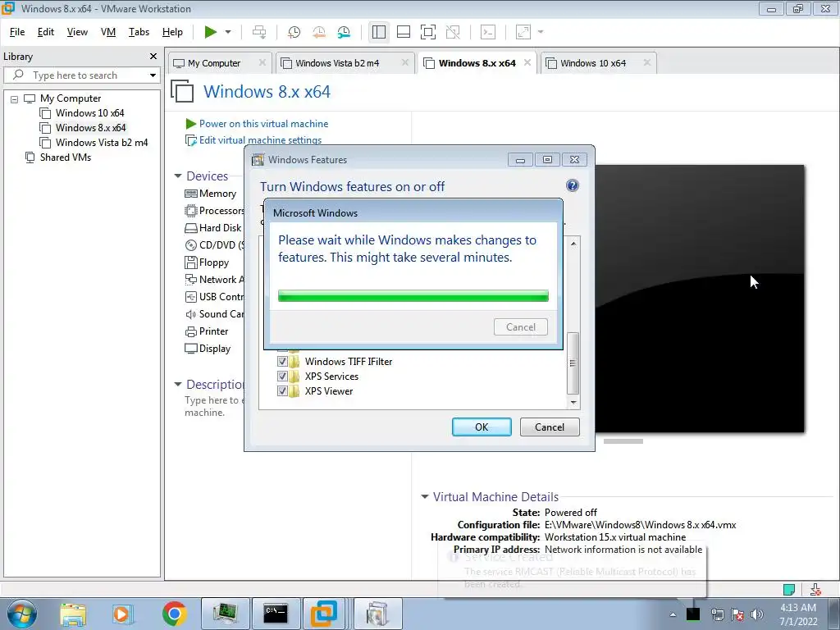
Task: Open the VM menu
Action: tap(108, 32)
